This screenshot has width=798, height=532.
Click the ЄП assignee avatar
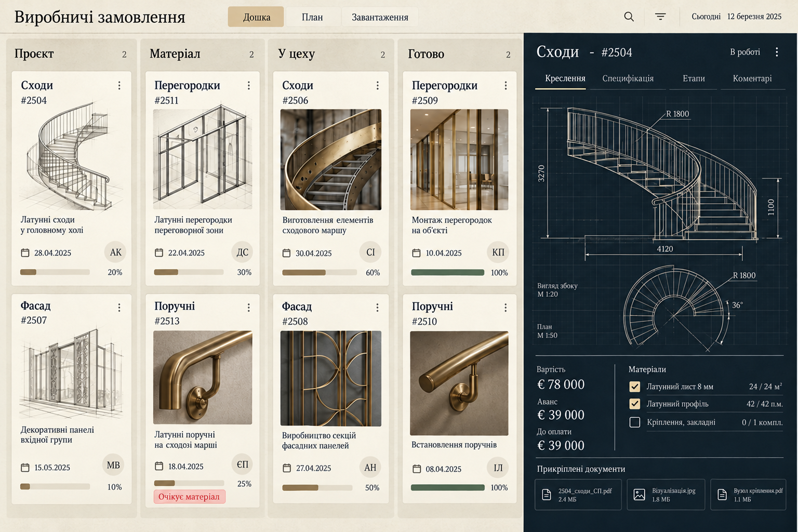coord(242,464)
